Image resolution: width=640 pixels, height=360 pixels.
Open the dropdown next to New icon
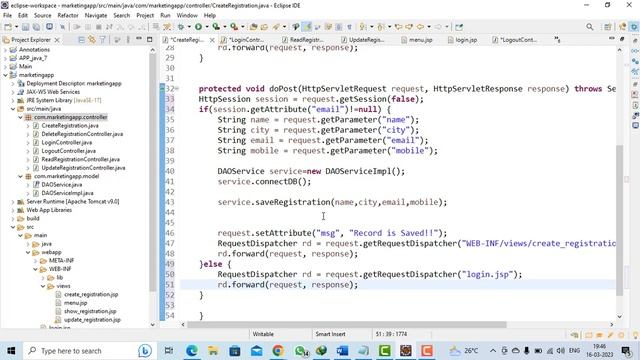coord(16,27)
